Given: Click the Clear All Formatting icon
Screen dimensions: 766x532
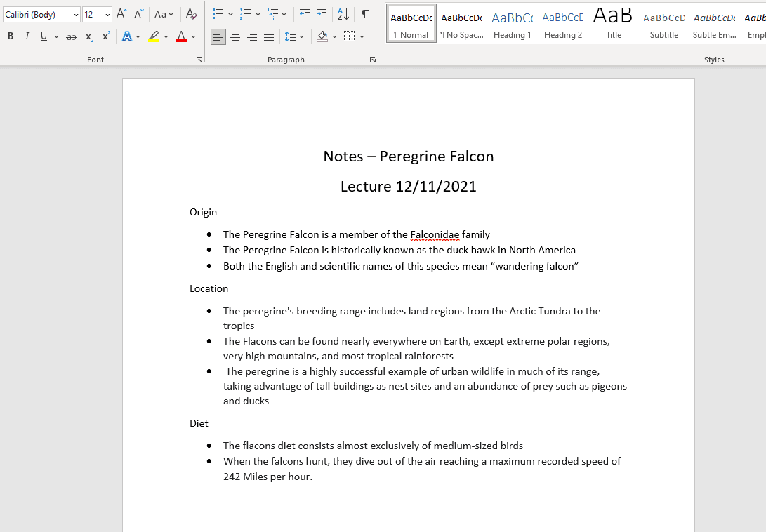Looking at the screenshot, I should click(x=191, y=14).
